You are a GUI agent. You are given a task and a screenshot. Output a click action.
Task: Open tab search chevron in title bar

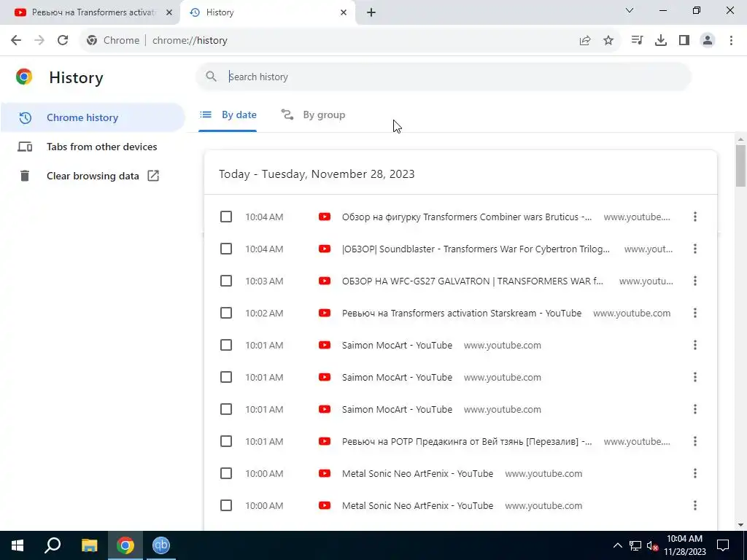click(x=630, y=10)
